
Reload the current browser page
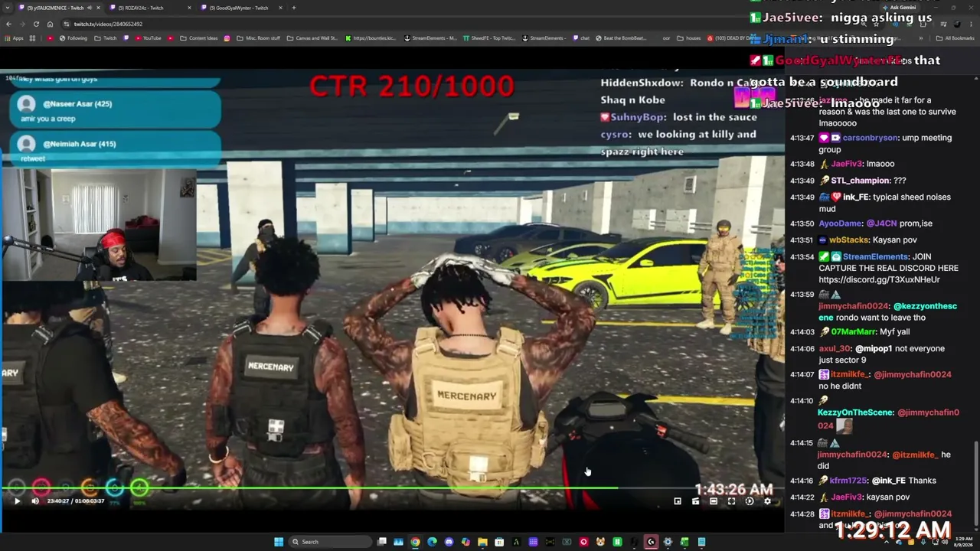click(x=37, y=24)
